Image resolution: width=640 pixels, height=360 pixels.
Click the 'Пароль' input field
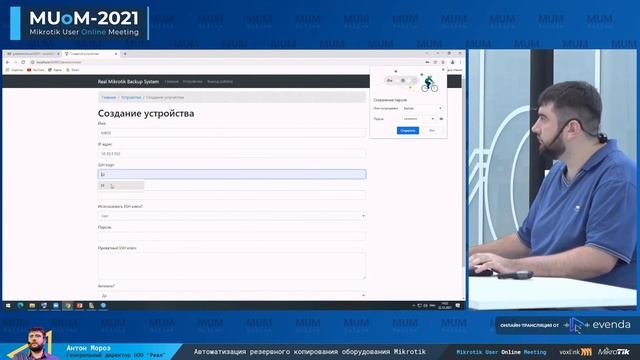232,236
